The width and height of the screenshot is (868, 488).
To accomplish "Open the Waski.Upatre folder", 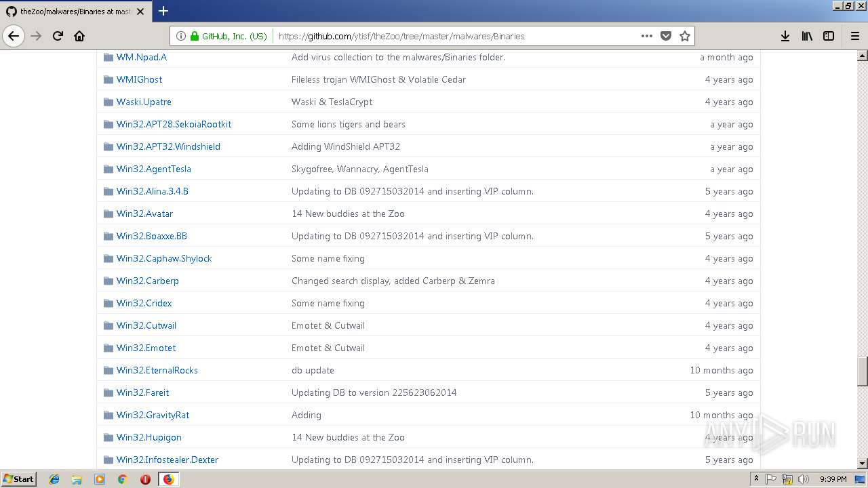I will pyautogui.click(x=144, y=102).
